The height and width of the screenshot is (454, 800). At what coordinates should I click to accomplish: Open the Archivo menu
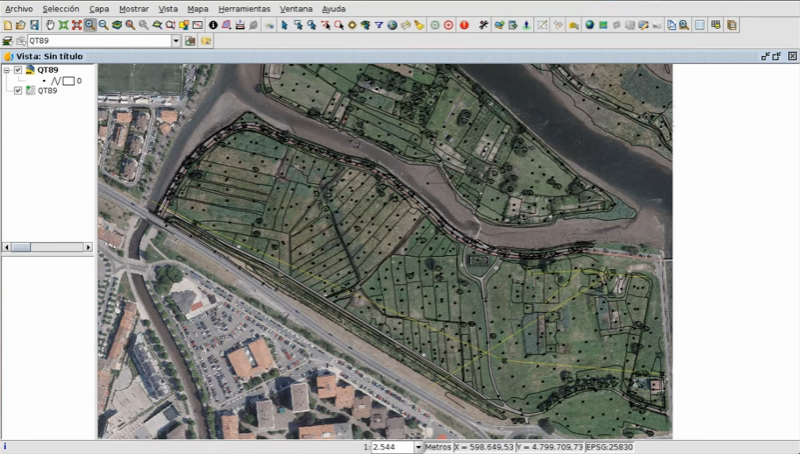(19, 8)
